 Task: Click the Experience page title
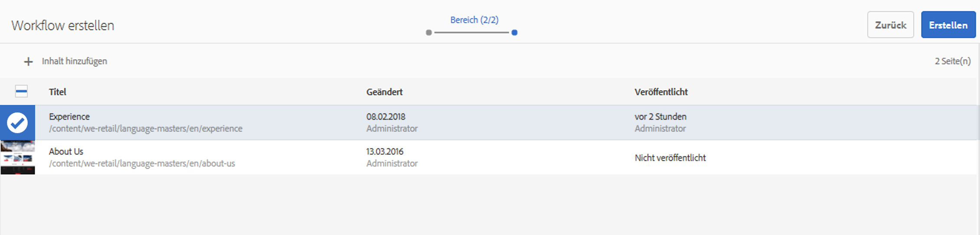coord(69,117)
